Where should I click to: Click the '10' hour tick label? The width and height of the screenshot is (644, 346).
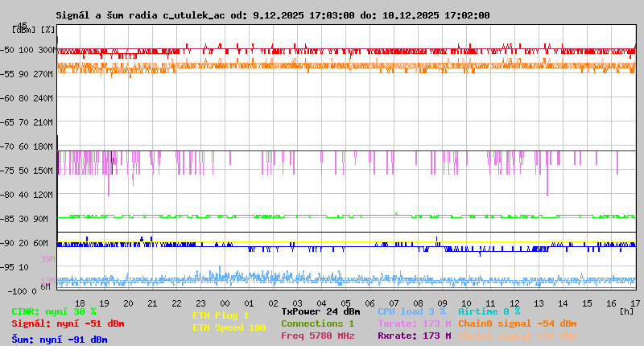coord(467,303)
